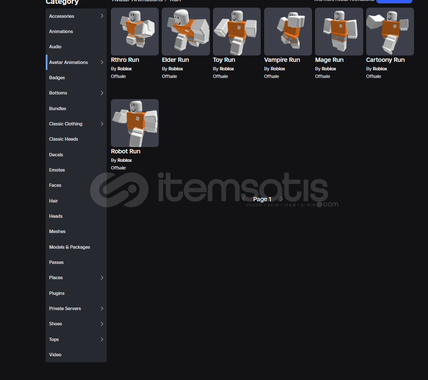Expand the Bottoms category chevron
The height and width of the screenshot is (380, 428).
(x=102, y=93)
